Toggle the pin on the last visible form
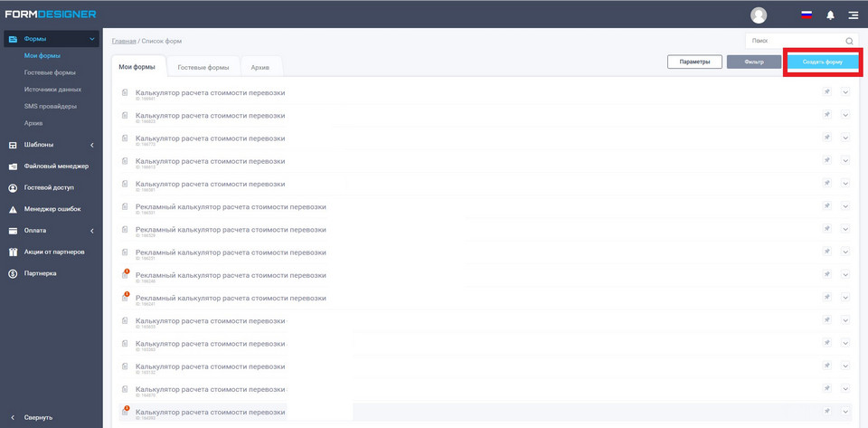 (x=826, y=412)
